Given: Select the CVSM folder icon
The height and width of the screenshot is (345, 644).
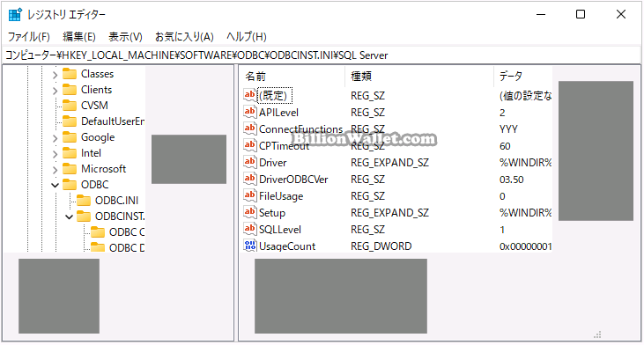Looking at the screenshot, I should click(x=70, y=106).
